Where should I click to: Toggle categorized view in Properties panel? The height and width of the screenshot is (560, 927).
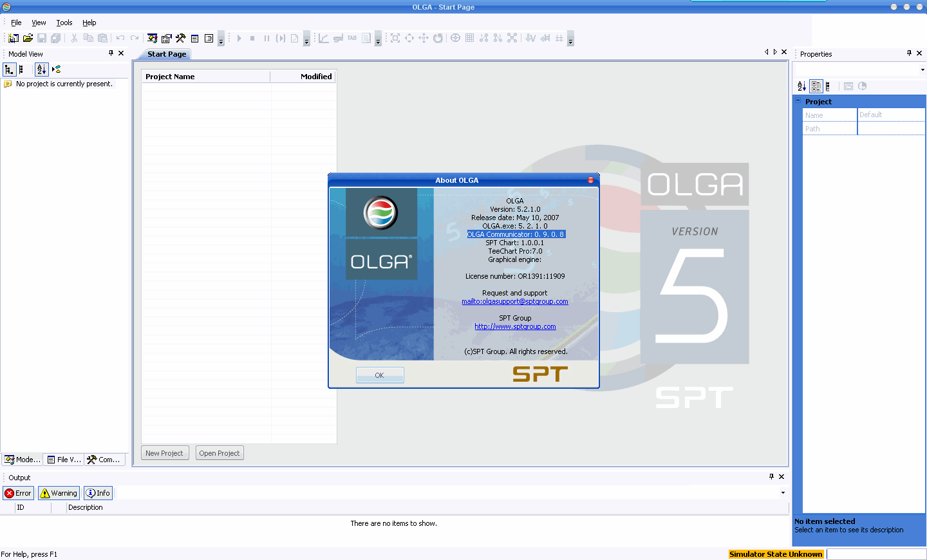[x=816, y=86]
